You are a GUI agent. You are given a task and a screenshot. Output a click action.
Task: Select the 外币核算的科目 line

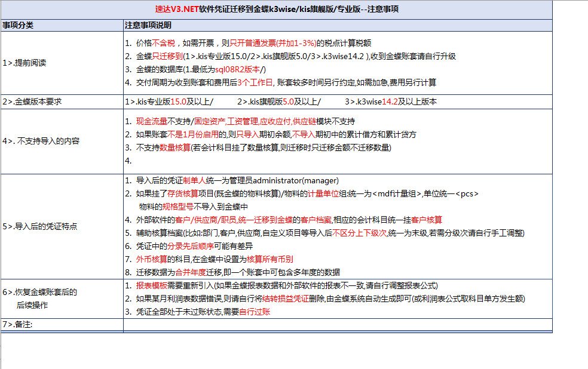click(215, 259)
